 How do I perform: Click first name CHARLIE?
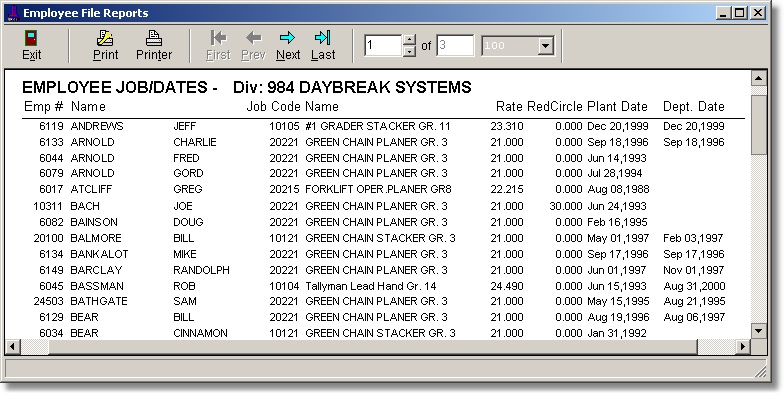(x=195, y=142)
